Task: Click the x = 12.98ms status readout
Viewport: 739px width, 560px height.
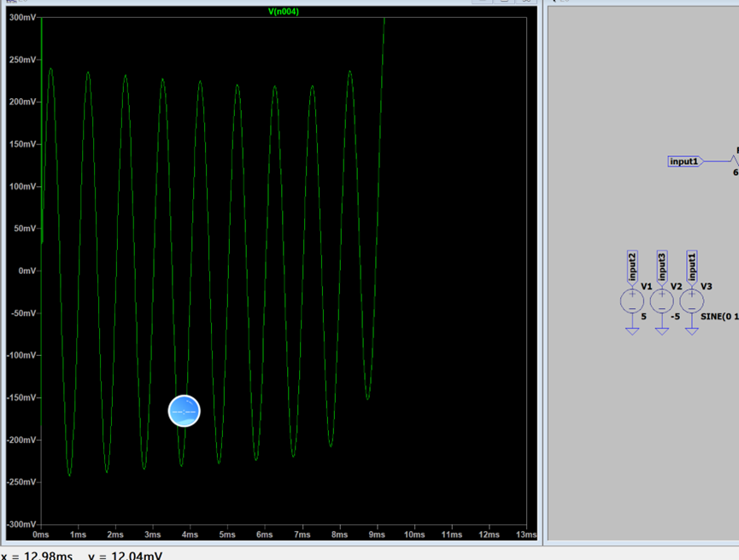Action: tap(37, 556)
